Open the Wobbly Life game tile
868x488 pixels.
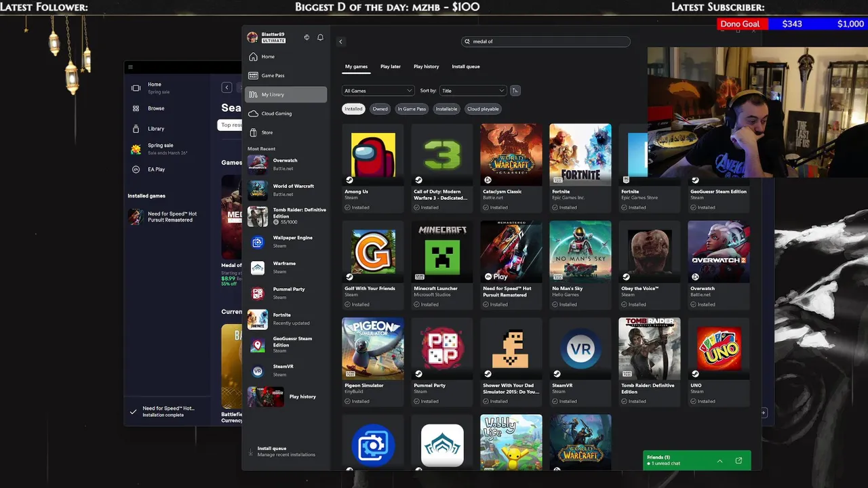click(x=511, y=443)
